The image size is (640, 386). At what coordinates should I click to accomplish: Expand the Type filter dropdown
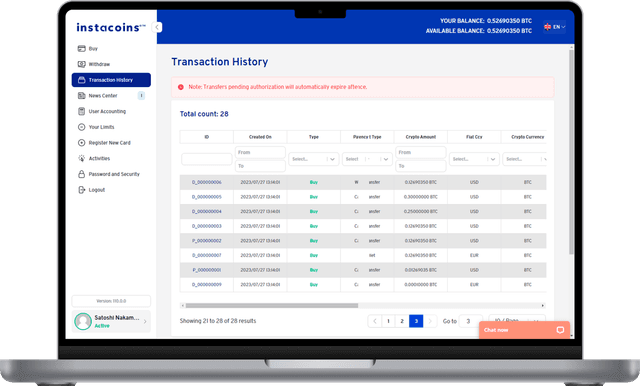point(313,159)
